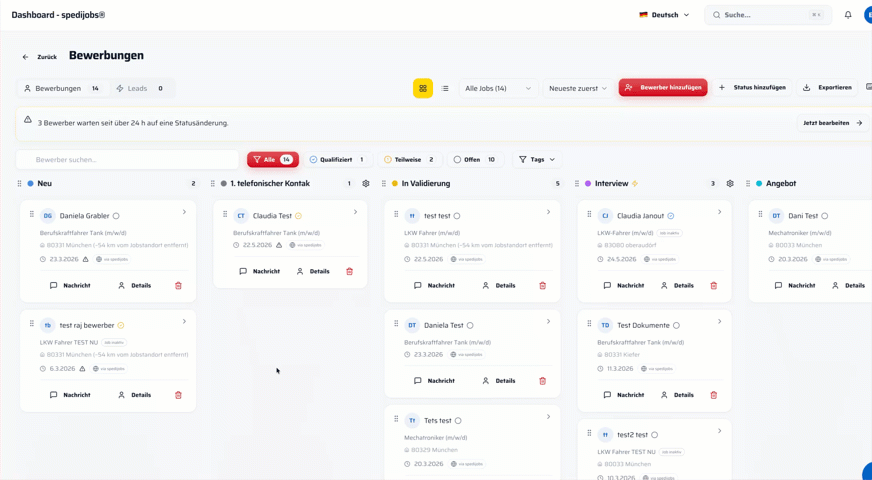
Task: Filter by Teilweise applicants
Action: click(x=410, y=160)
